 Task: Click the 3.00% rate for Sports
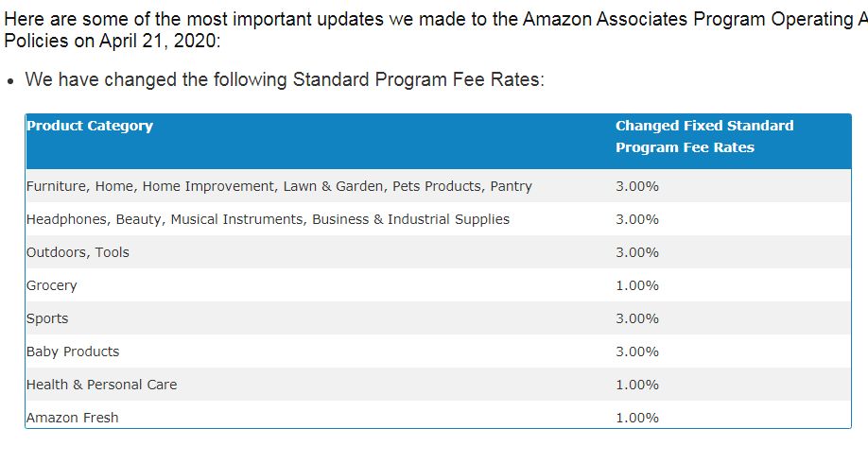[x=637, y=318]
